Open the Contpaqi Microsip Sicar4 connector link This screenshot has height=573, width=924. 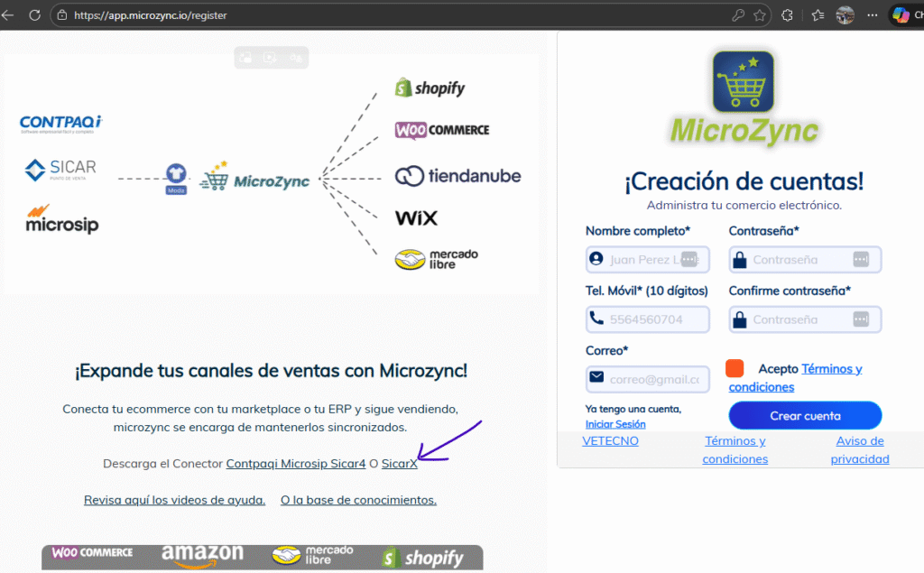coord(295,464)
